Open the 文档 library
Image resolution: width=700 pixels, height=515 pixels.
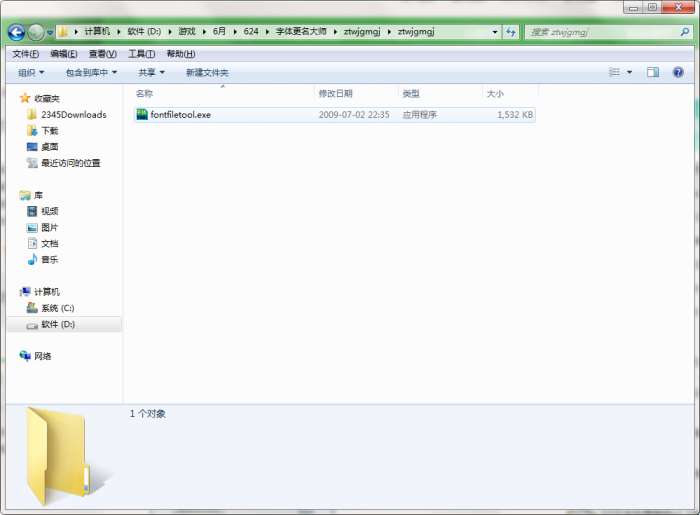coord(50,244)
